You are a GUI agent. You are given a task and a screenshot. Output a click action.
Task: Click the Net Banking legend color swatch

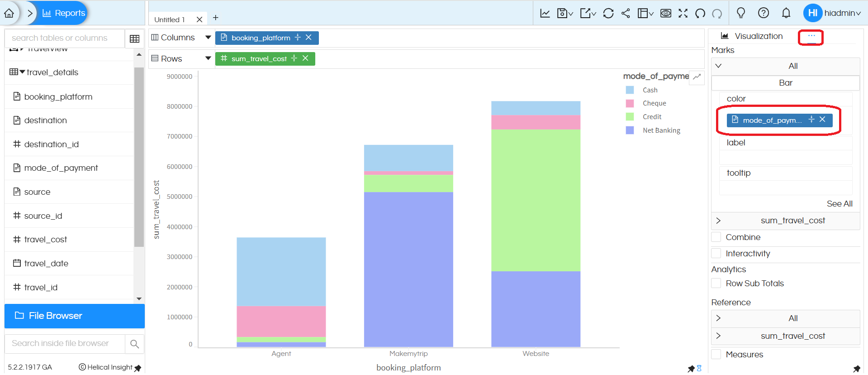point(630,130)
